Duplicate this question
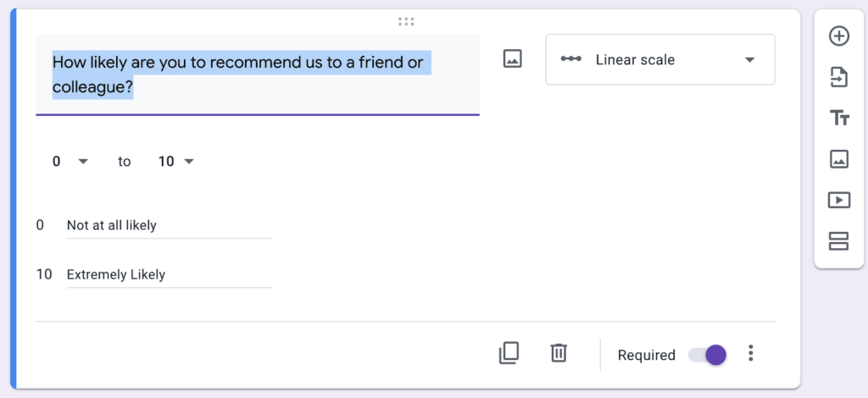This screenshot has height=398, width=868. pos(509,353)
